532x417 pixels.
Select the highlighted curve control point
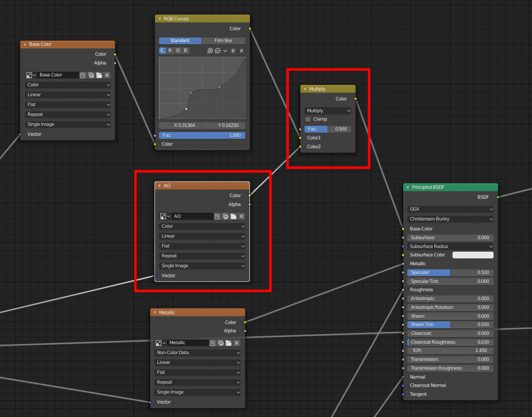187,109
